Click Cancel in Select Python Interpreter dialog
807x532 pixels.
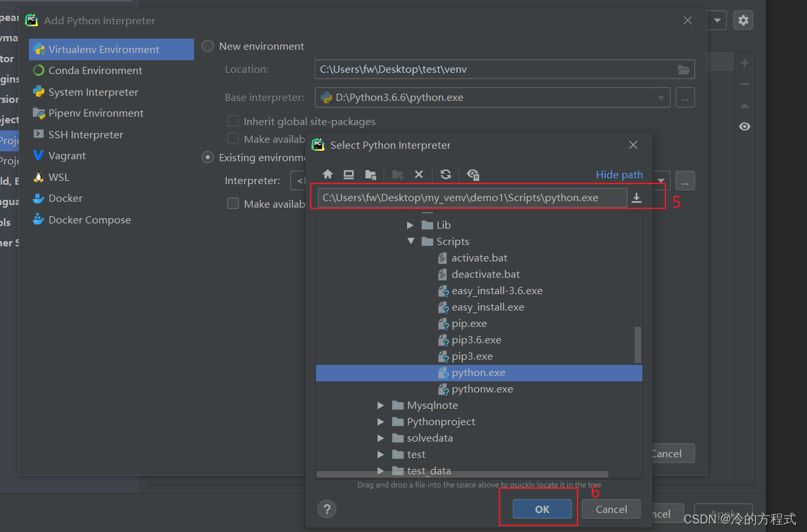point(611,509)
